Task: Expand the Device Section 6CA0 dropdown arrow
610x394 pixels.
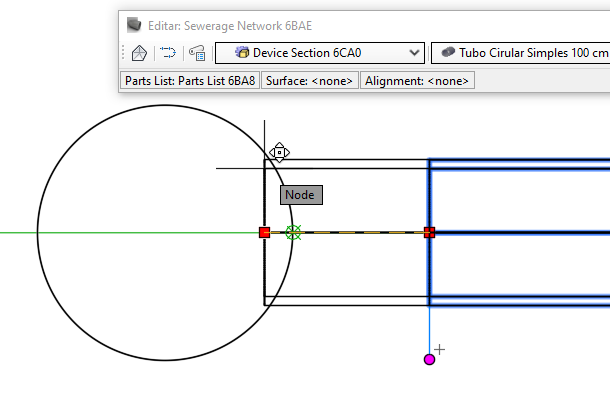Action: pos(414,53)
